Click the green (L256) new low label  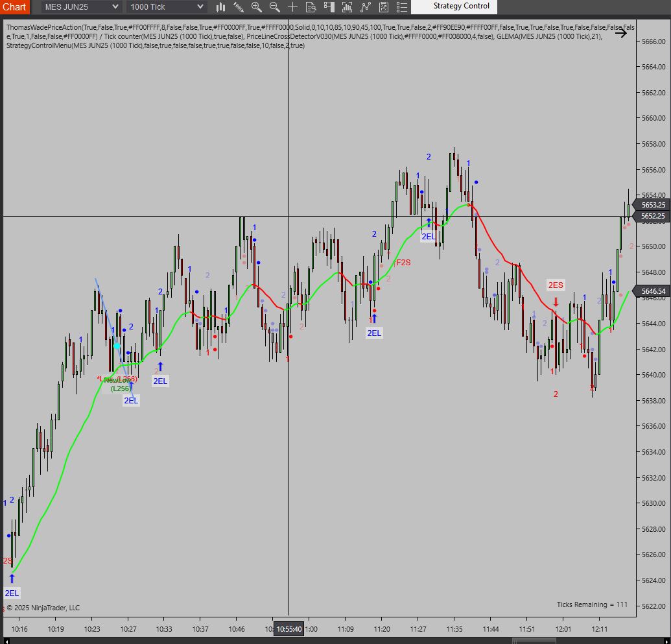(x=121, y=388)
